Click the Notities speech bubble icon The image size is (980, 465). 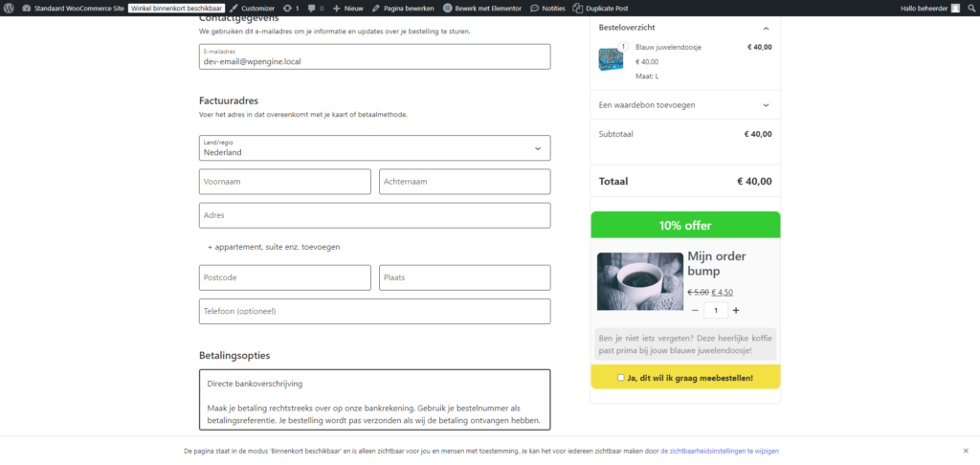click(x=534, y=8)
